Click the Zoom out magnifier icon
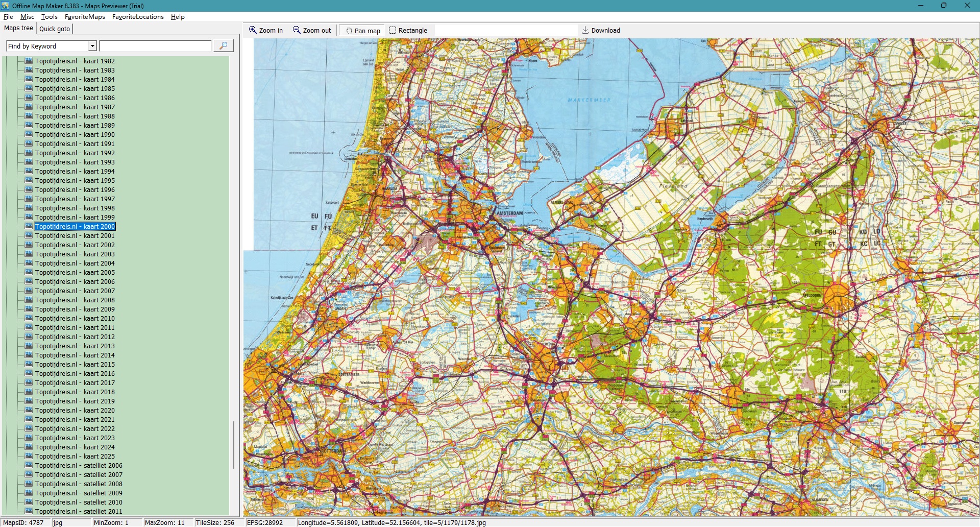 297,30
